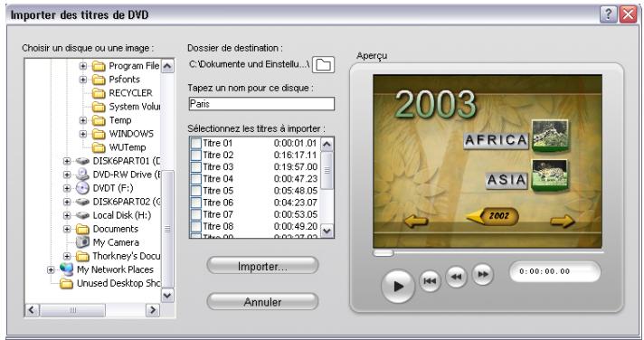Click the AFRICA menu button in preview
Viewport: 644px width, 340px height.
click(496, 140)
